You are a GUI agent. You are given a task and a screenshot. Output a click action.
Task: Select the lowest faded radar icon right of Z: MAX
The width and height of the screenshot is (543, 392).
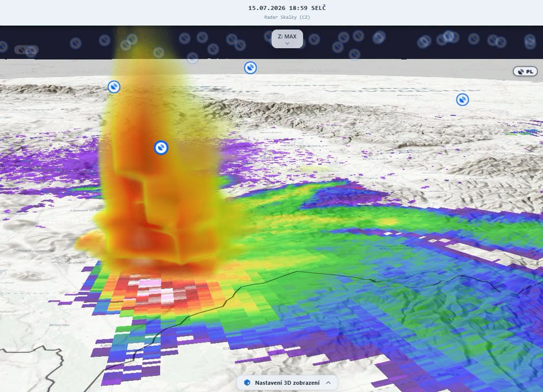click(355, 54)
